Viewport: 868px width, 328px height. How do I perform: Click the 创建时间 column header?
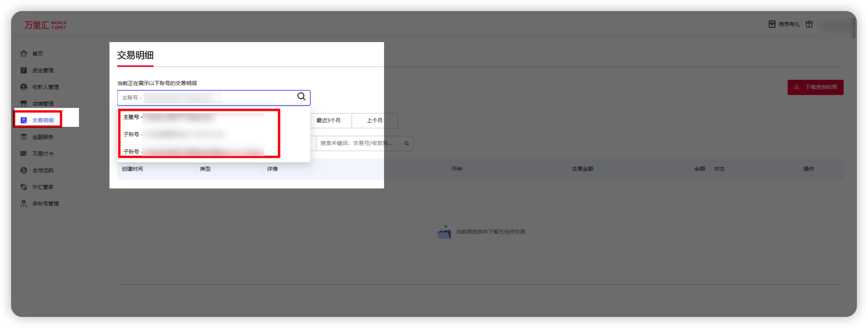point(132,169)
